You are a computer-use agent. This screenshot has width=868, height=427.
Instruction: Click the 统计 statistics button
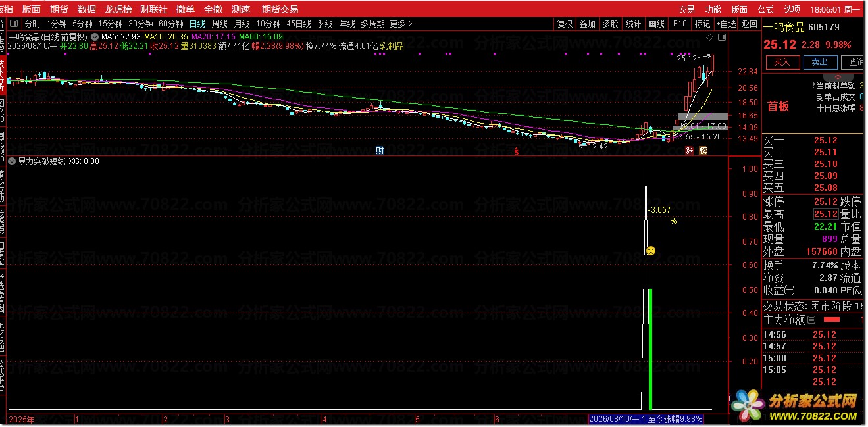(x=633, y=24)
